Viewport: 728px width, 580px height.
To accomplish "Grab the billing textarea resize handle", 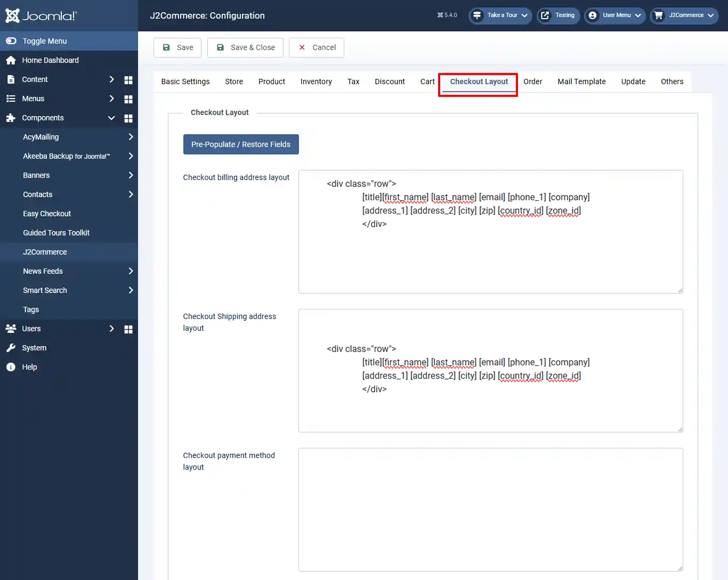I will click(680, 290).
